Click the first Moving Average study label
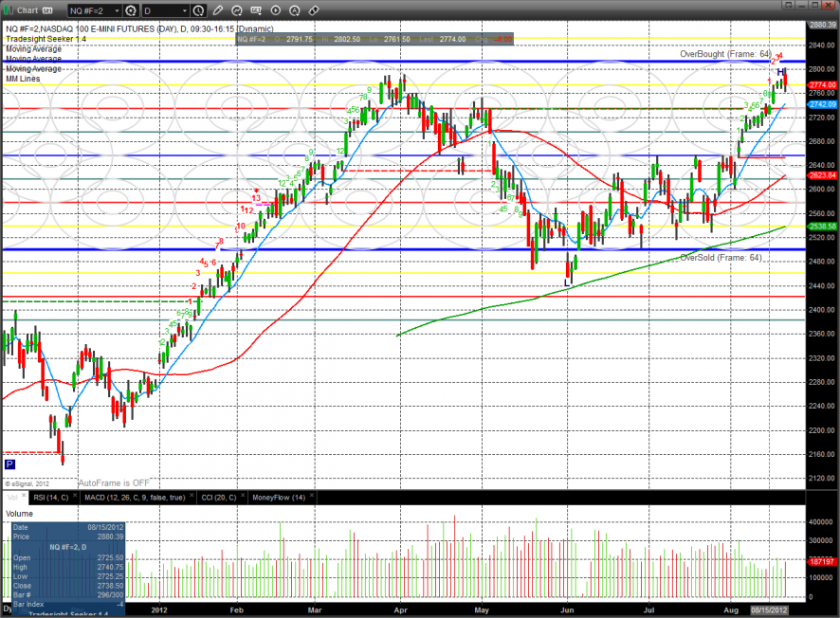 [x=33, y=48]
